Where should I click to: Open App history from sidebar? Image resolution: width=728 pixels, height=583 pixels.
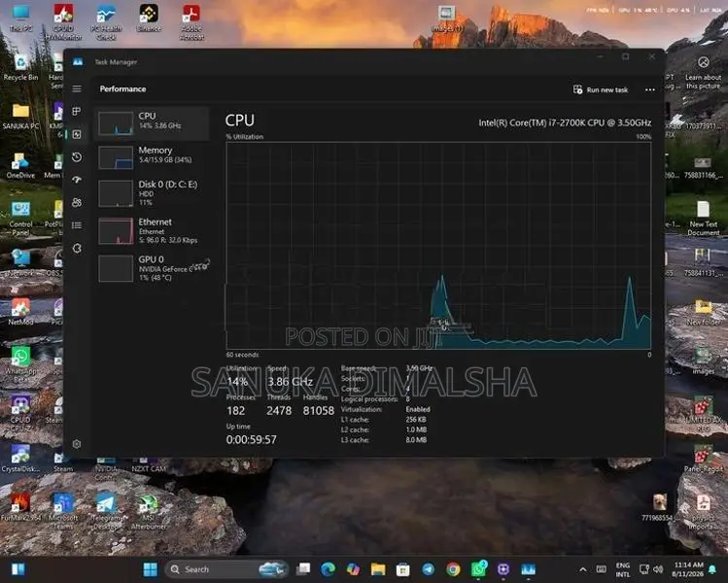[77, 156]
